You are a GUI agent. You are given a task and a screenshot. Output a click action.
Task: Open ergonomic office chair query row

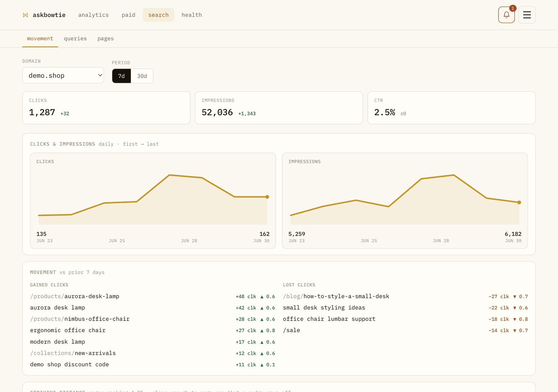(x=153, y=330)
